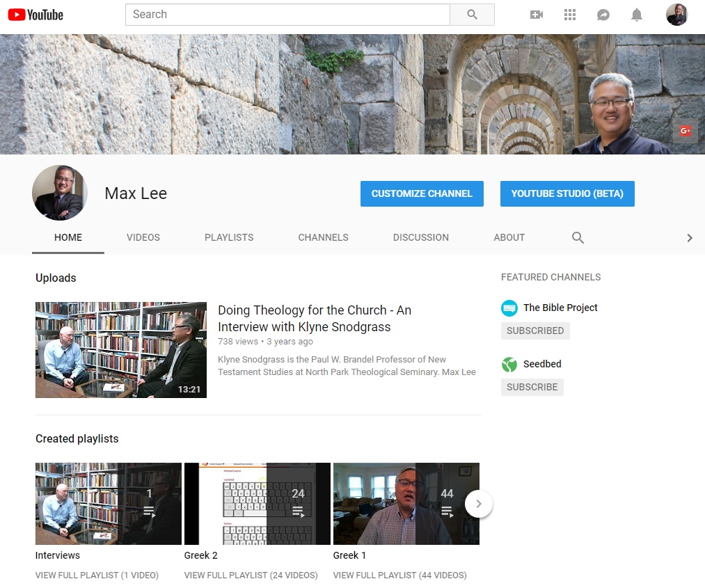This screenshot has height=588, width=705.
Task: Click the Google+ link icon on banner
Action: click(x=685, y=131)
